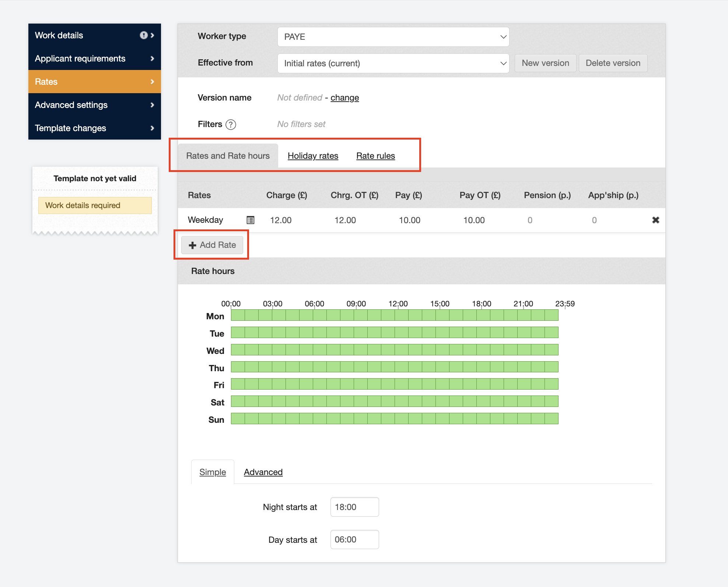Click the Night starts at time field
The image size is (728, 587).
click(354, 507)
